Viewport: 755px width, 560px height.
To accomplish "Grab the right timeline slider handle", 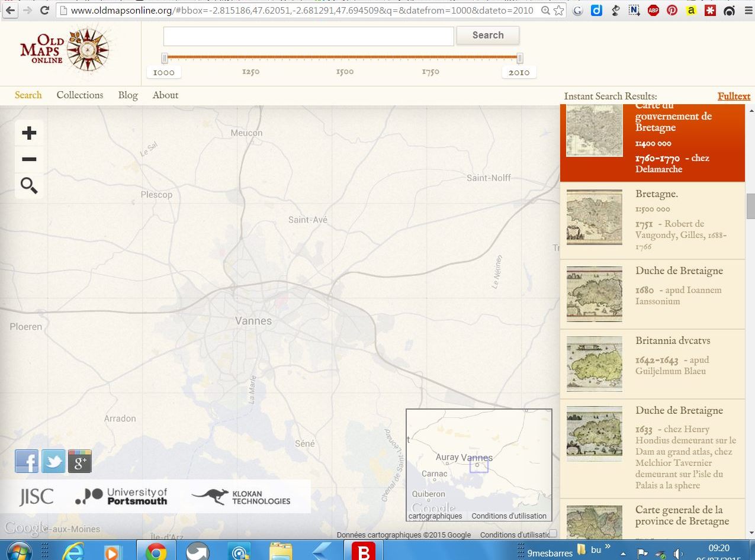I will (x=520, y=58).
